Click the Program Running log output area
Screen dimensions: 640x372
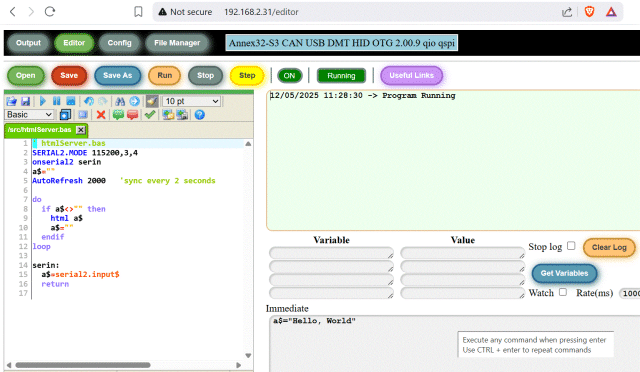point(453,160)
